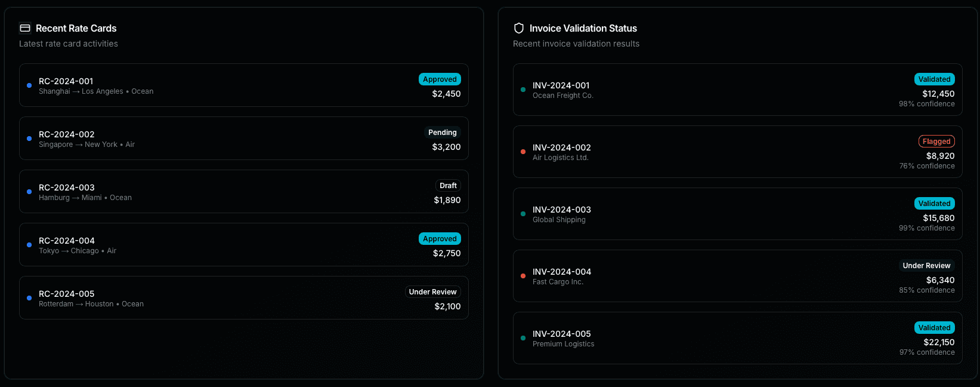Toggle the Pending badge on RC-2024-002
Image resolution: width=980 pixels, height=387 pixels.
[x=443, y=132]
